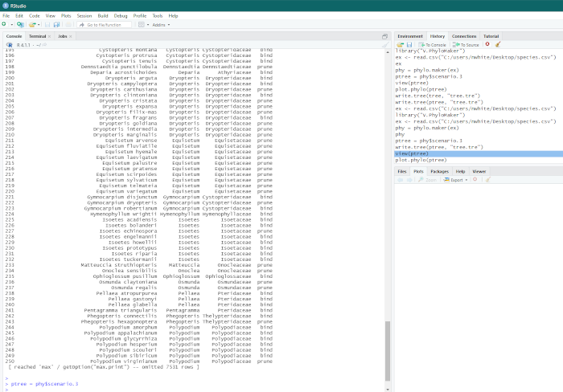Click the Save current document icon

pyautogui.click(x=47, y=24)
